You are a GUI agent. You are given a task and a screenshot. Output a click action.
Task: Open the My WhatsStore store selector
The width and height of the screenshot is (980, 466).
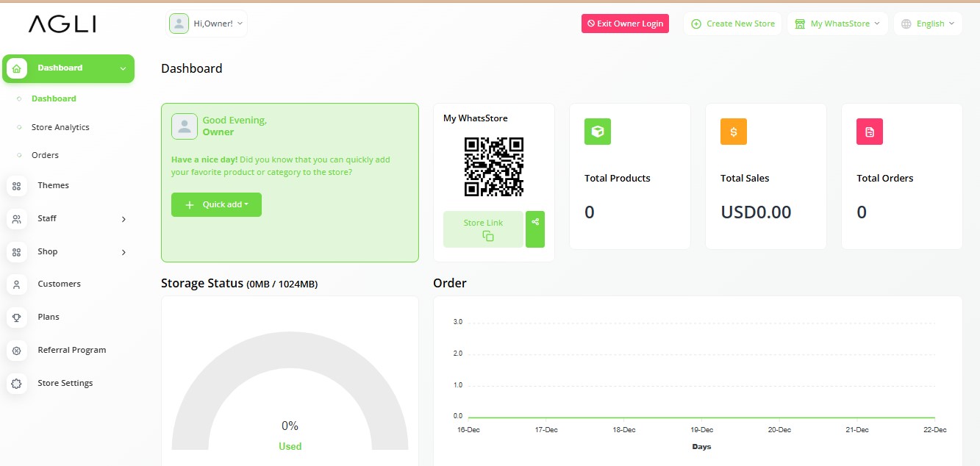coord(837,24)
